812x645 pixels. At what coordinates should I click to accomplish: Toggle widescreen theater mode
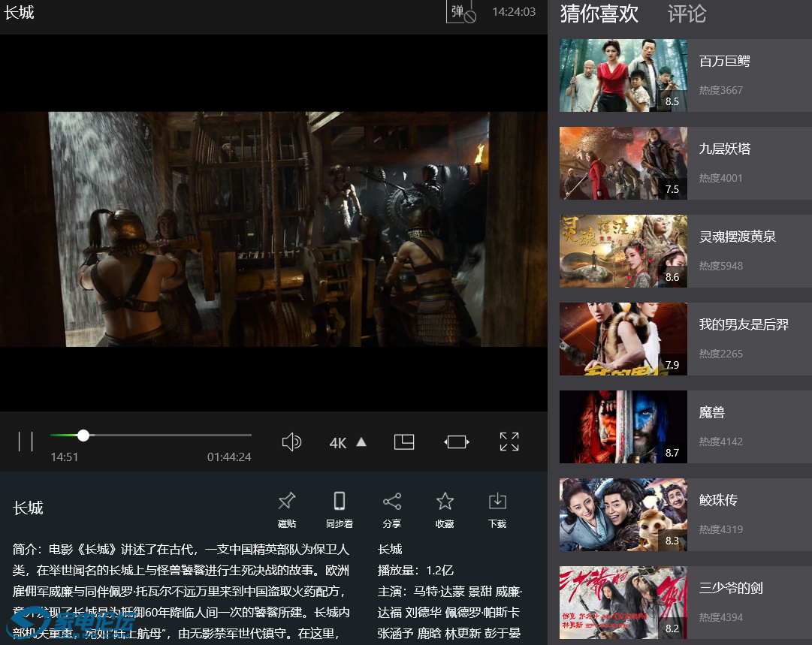coord(457,442)
